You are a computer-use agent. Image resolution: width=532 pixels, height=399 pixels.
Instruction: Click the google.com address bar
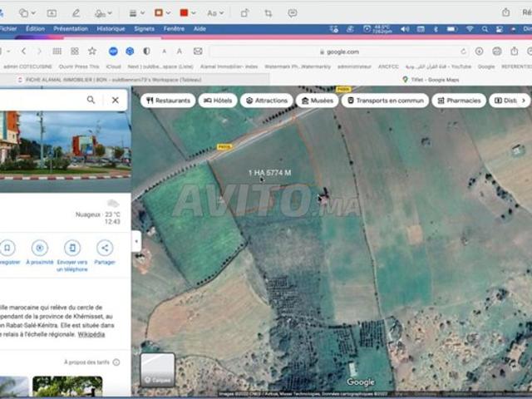342,52
